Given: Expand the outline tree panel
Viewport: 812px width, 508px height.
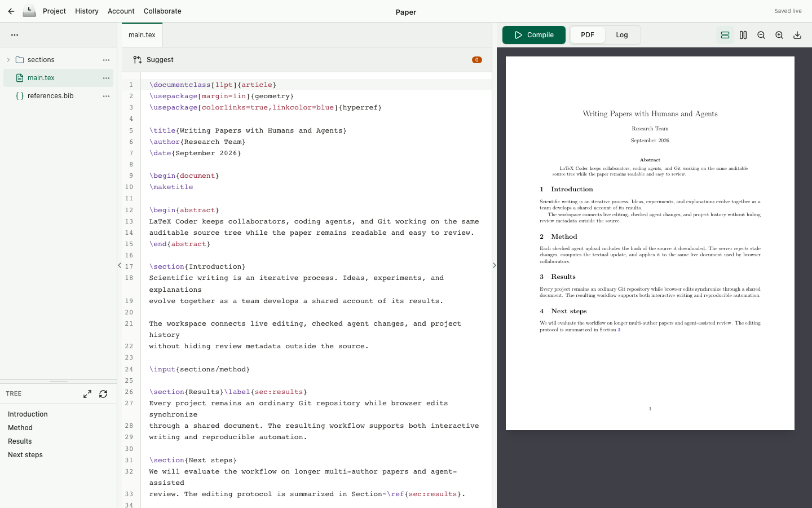Looking at the screenshot, I should (x=87, y=394).
